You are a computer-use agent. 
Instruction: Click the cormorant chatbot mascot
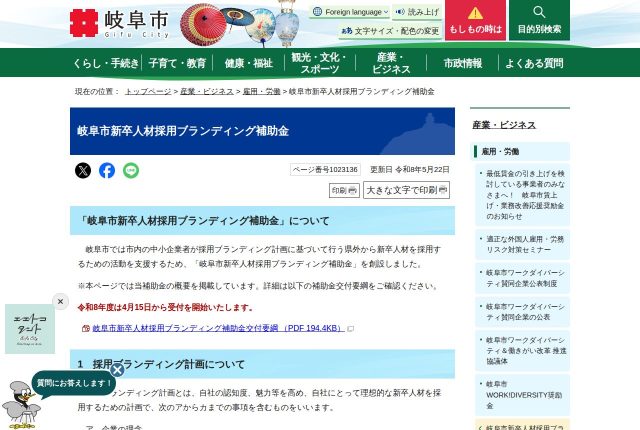coord(21,405)
